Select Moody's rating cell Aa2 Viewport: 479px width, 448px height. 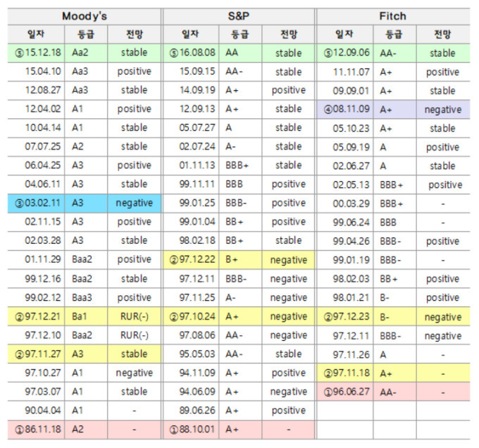86,53
